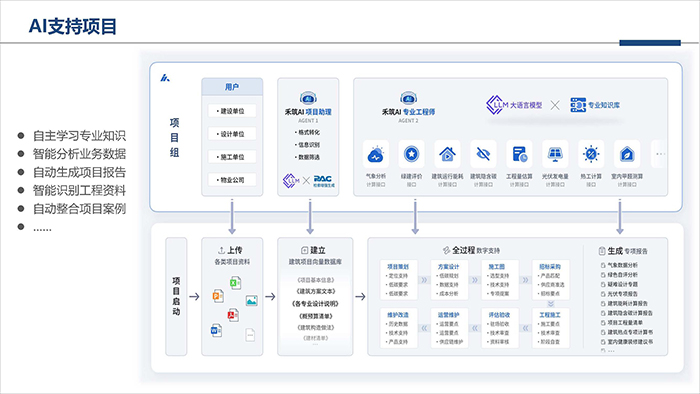This screenshot has width=700, height=394.
Task: Click the upload arrow icon beside 上传
Action: point(221,250)
